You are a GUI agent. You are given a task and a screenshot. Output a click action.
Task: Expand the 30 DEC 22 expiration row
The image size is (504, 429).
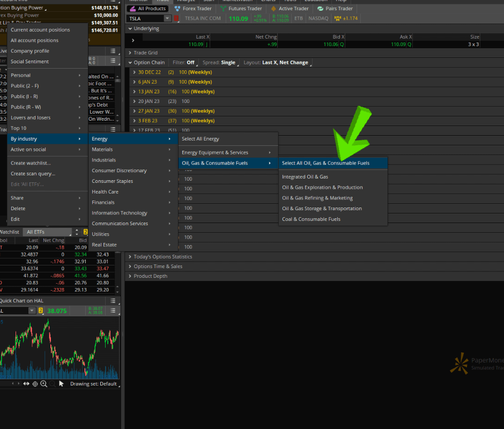135,72
